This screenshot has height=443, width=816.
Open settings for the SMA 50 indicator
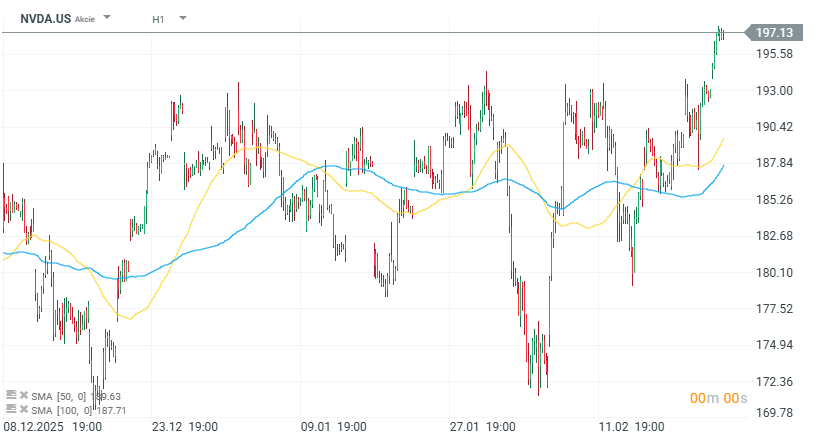tap(11, 396)
